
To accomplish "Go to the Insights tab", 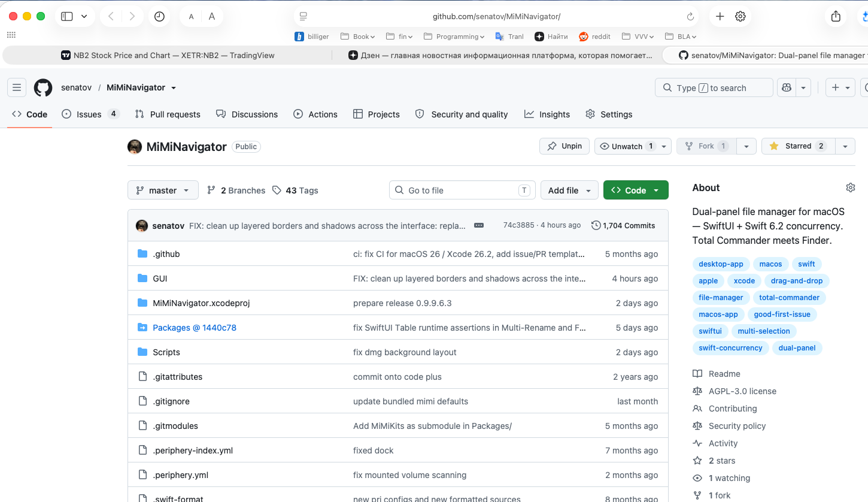I will (x=547, y=114).
